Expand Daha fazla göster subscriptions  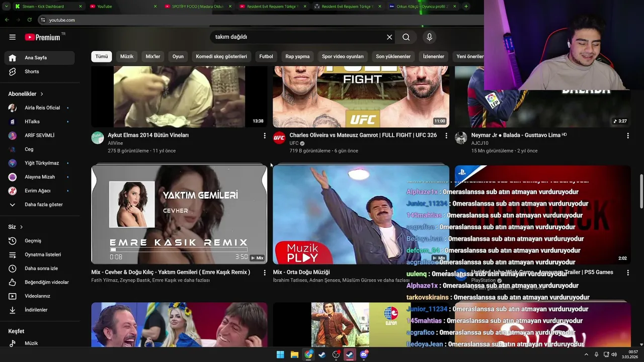(x=39, y=205)
